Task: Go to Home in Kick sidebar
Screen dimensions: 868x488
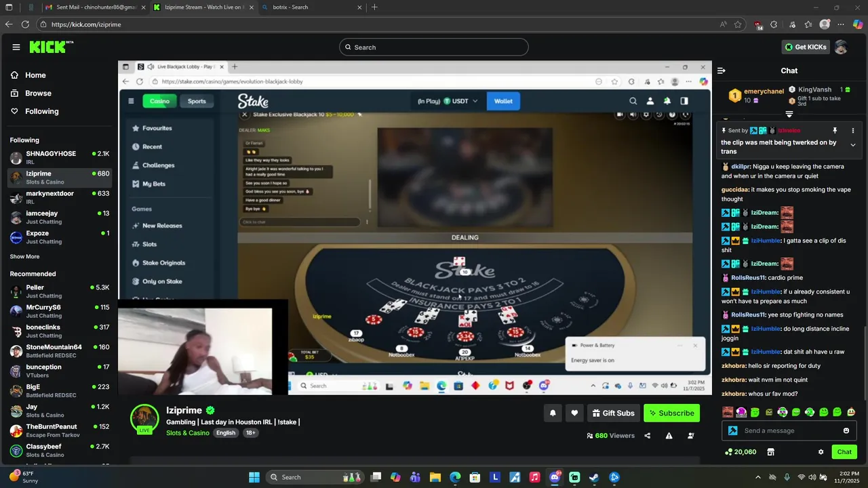Action: [x=35, y=75]
